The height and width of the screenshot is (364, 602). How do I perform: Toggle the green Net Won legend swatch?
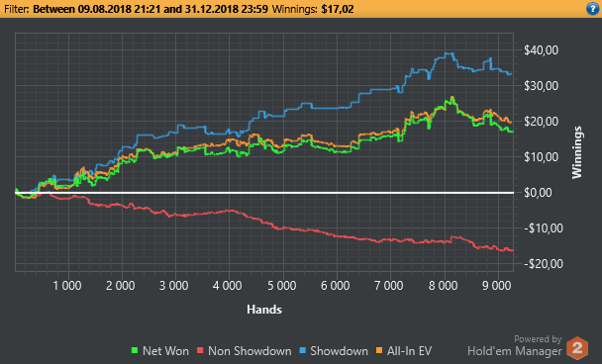click(135, 350)
